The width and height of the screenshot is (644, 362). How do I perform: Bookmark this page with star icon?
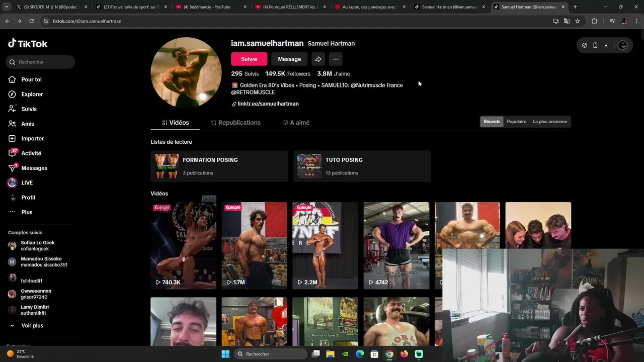point(578,21)
